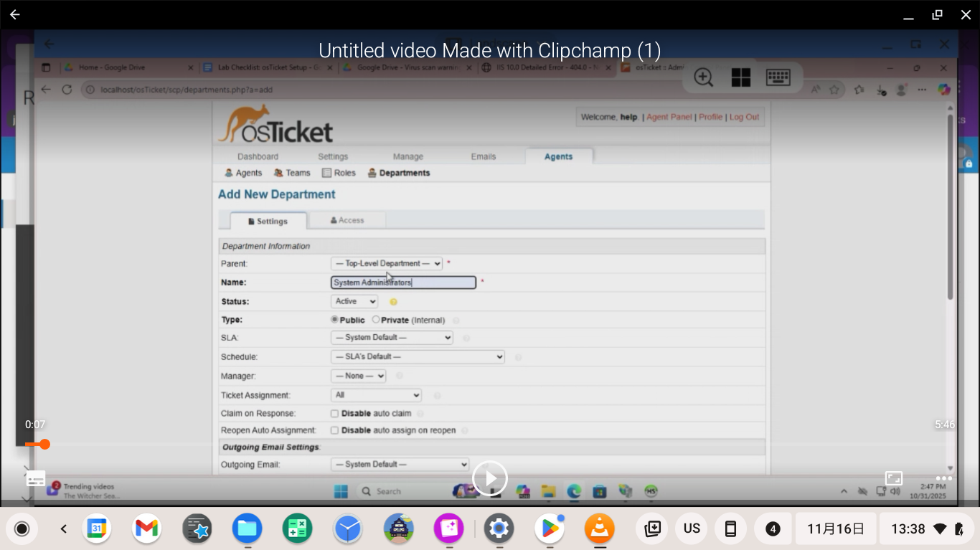The width and height of the screenshot is (980, 550).
Task: Open the Departments submenu item
Action: point(399,173)
